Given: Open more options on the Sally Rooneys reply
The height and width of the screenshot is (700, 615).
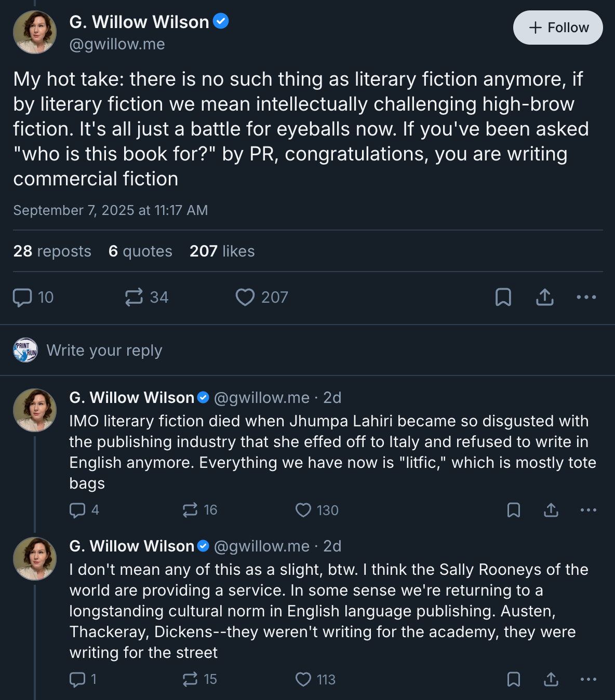Looking at the screenshot, I should point(588,680).
